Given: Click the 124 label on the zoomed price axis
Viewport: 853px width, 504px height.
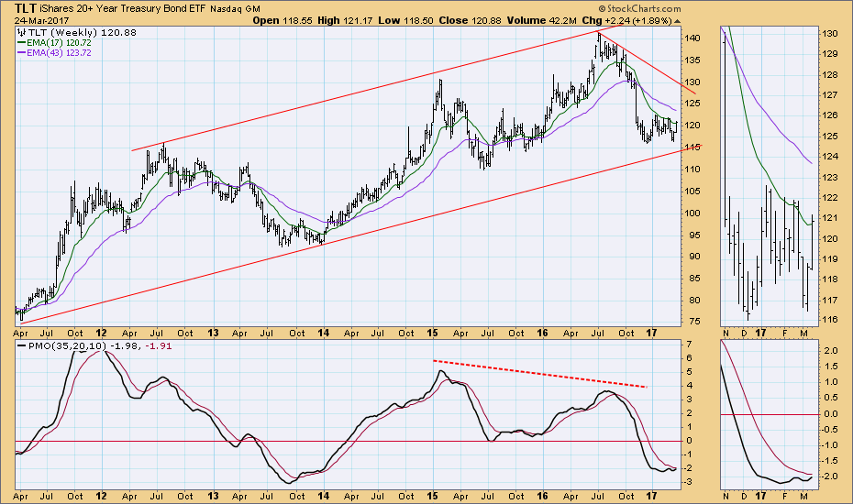Looking at the screenshot, I should click(x=829, y=157).
